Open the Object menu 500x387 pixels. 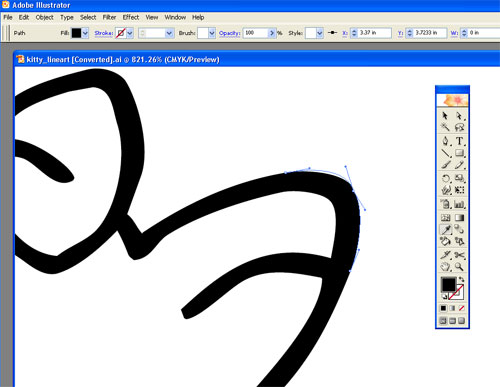[x=44, y=17]
